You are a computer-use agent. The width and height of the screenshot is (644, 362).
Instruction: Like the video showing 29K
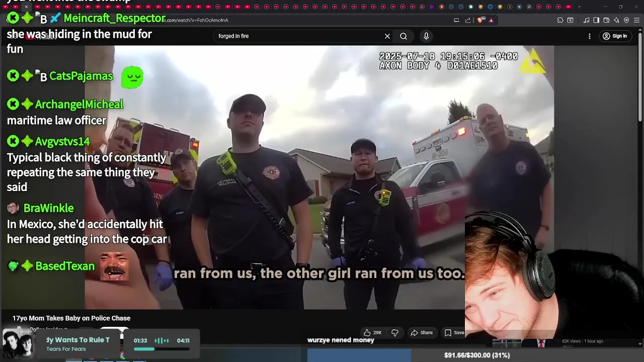pos(373,332)
